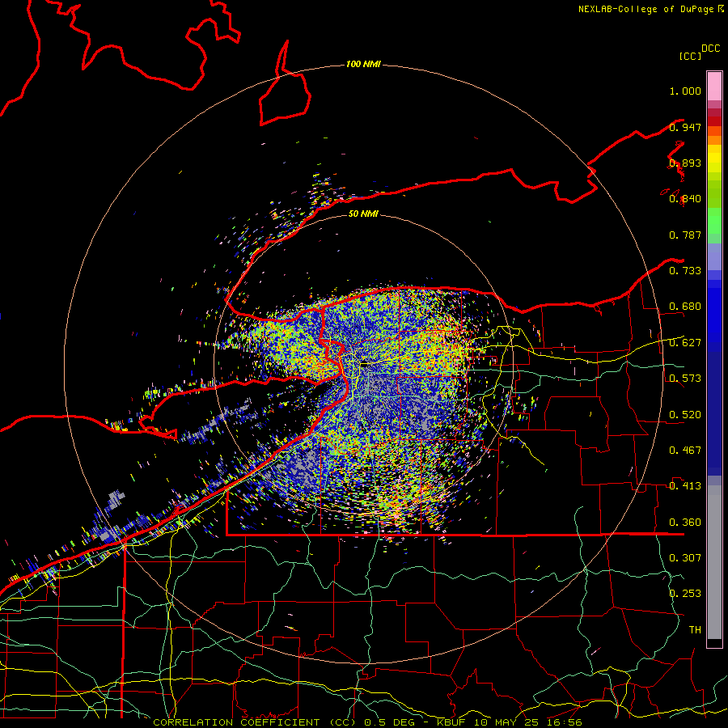
Task: Click the 50 NMI range ring label
Action: tap(363, 214)
